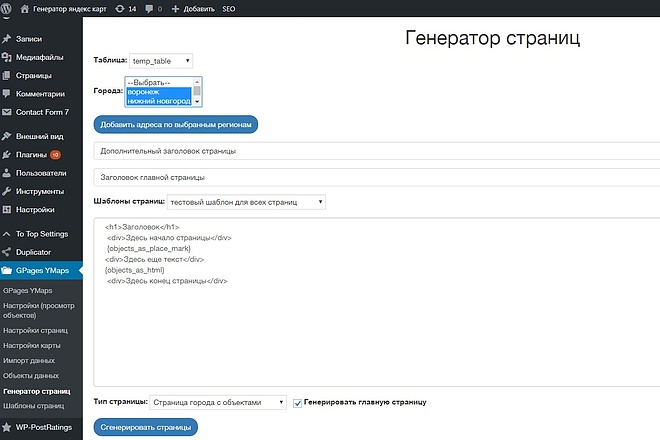Click the WordPress logo icon
The height and width of the screenshot is (440, 660).
(6, 8)
